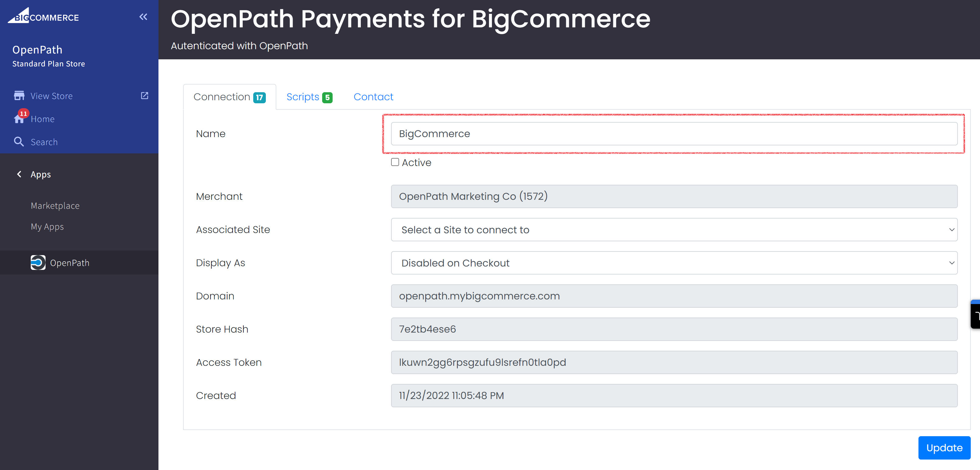Click the 'Access Token' label

[x=229, y=362]
